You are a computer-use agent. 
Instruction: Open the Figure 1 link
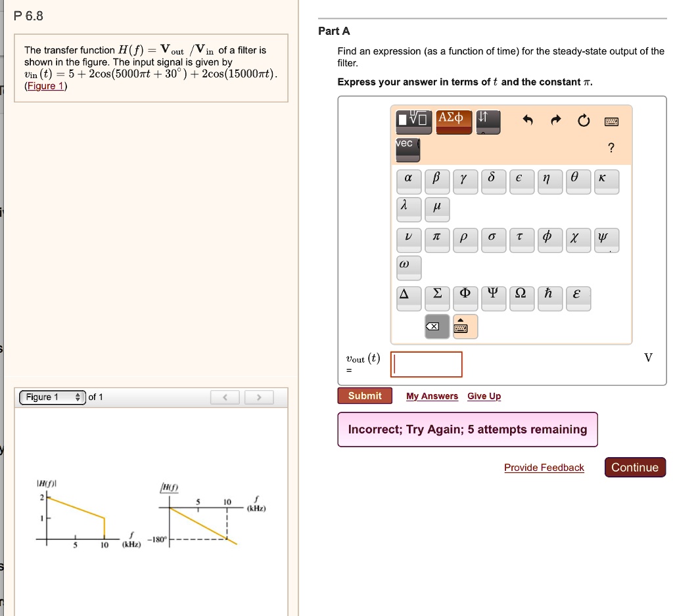click(x=45, y=86)
